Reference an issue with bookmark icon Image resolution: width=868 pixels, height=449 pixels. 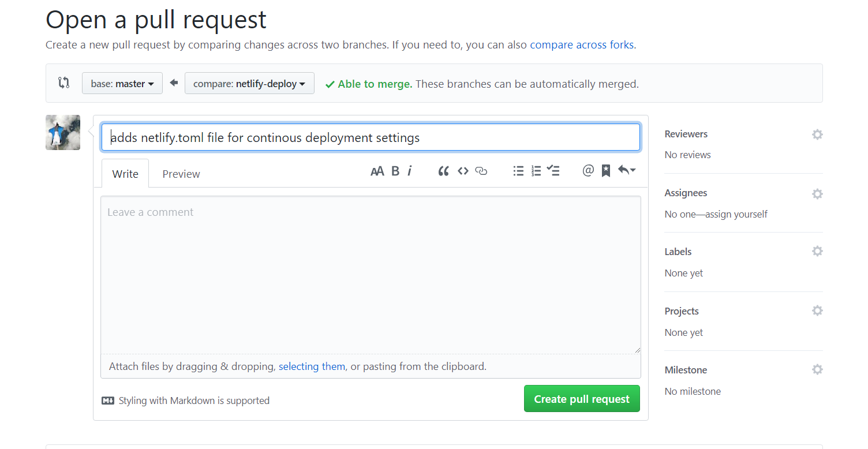pos(606,171)
